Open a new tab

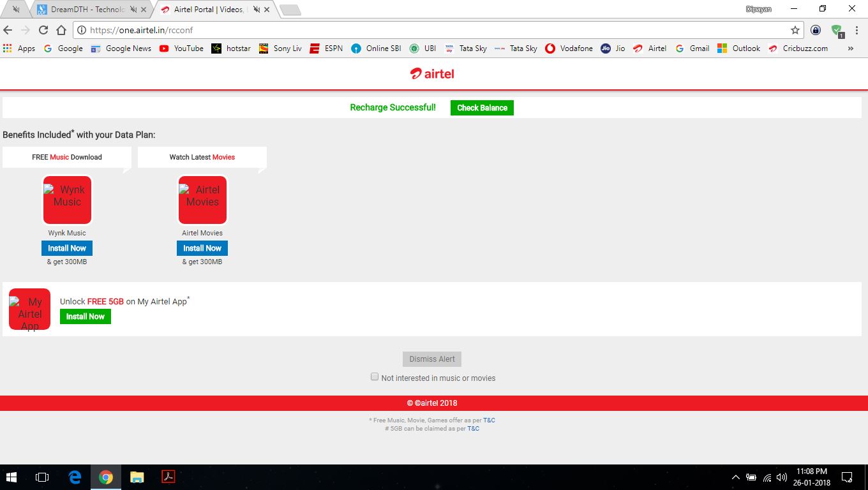(290, 10)
